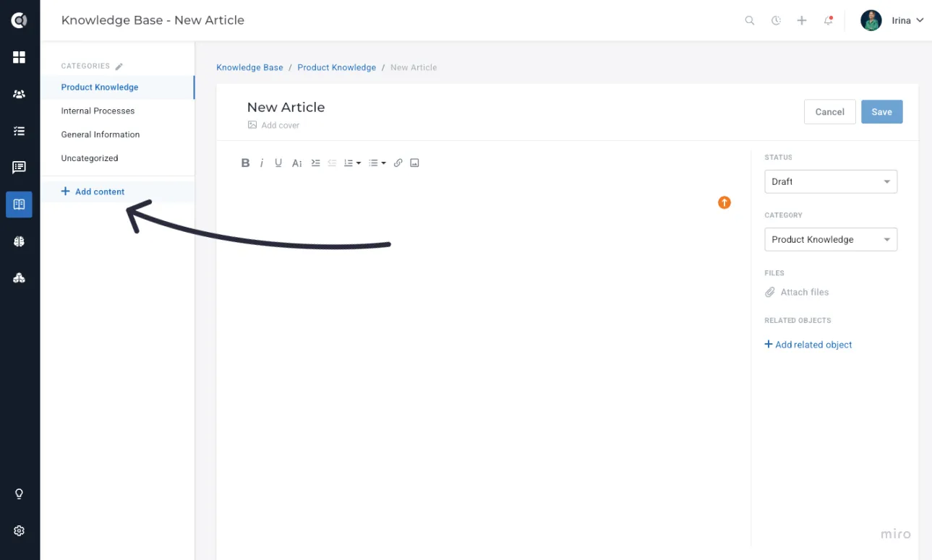The image size is (932, 560).
Task: Insert an image from editor toolbar
Action: pyautogui.click(x=415, y=163)
